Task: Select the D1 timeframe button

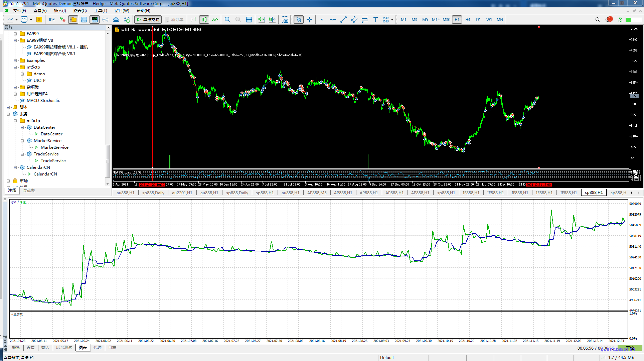Action: (x=478, y=20)
